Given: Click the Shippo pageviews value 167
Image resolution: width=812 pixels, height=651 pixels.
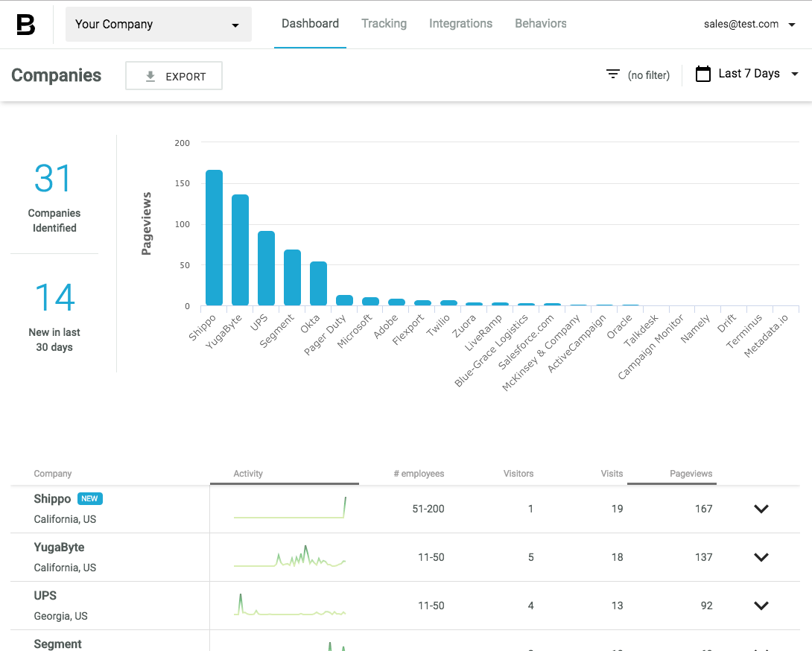Looking at the screenshot, I should (x=703, y=509).
